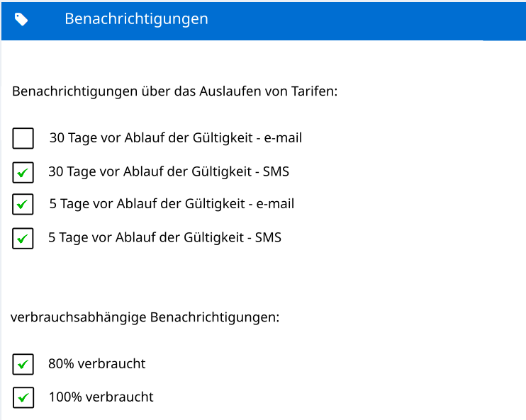The image size is (526, 420).
Task: Click the Benachrichtigungen header title
Action: click(x=136, y=19)
